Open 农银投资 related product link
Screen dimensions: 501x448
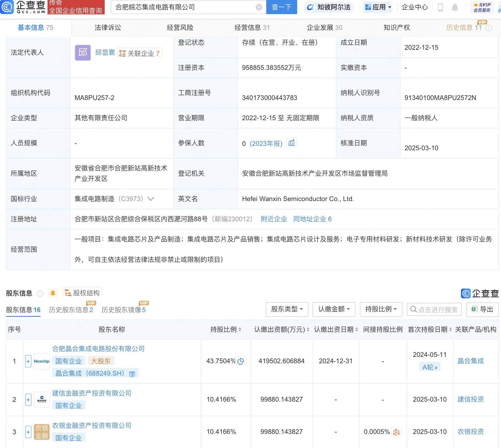[471, 432]
